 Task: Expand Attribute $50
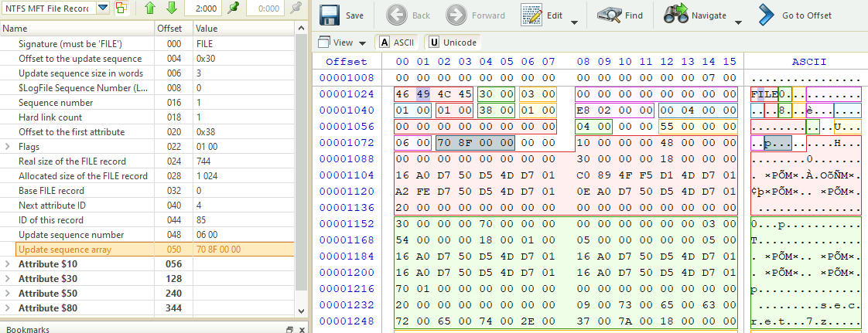[7, 293]
